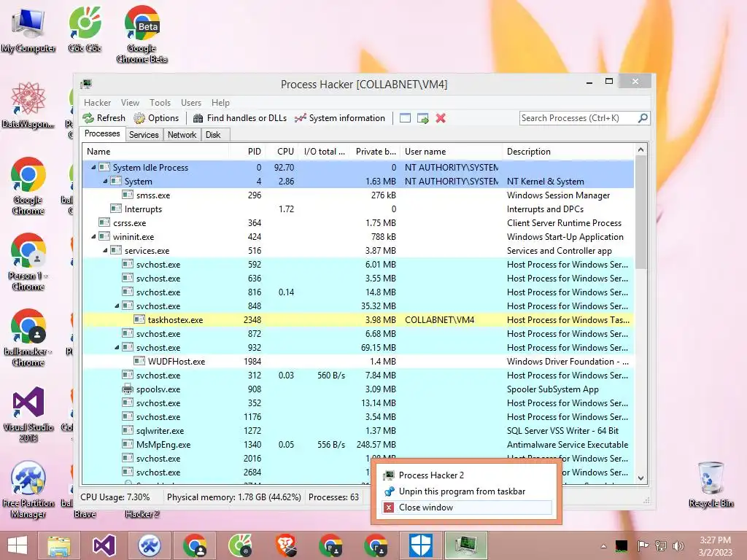The image size is (747, 560).
Task: Open System information graph button
Action: tap(340, 118)
